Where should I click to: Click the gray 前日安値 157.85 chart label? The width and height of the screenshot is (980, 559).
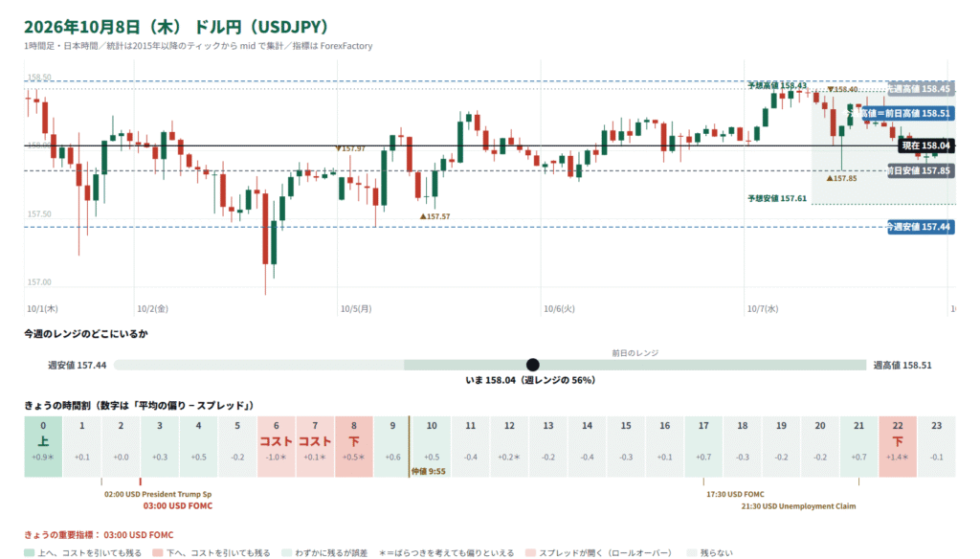921,170
